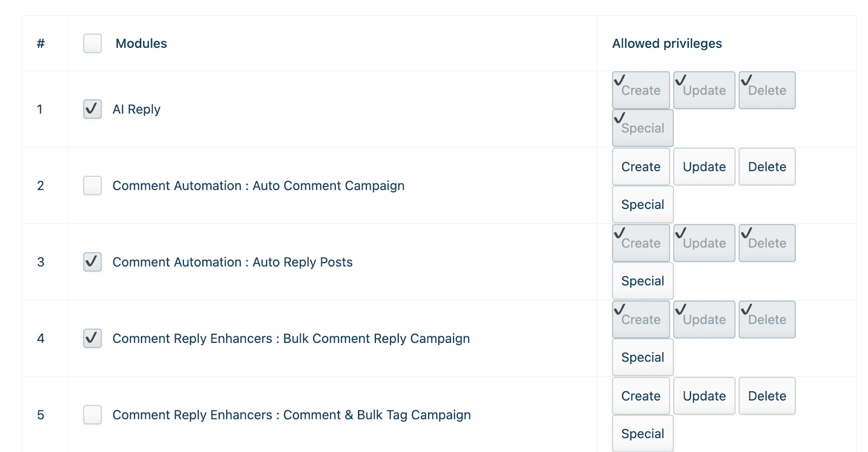This screenshot has height=452, width=868.
Task: Enable Create privilege for Auto Comment Campaign
Action: pyautogui.click(x=641, y=167)
